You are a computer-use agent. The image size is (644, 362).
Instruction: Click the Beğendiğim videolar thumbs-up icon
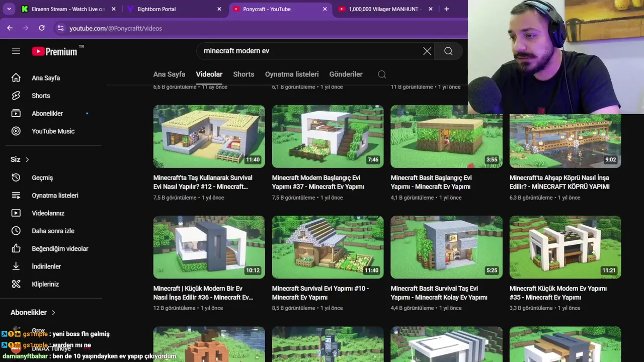(x=16, y=248)
